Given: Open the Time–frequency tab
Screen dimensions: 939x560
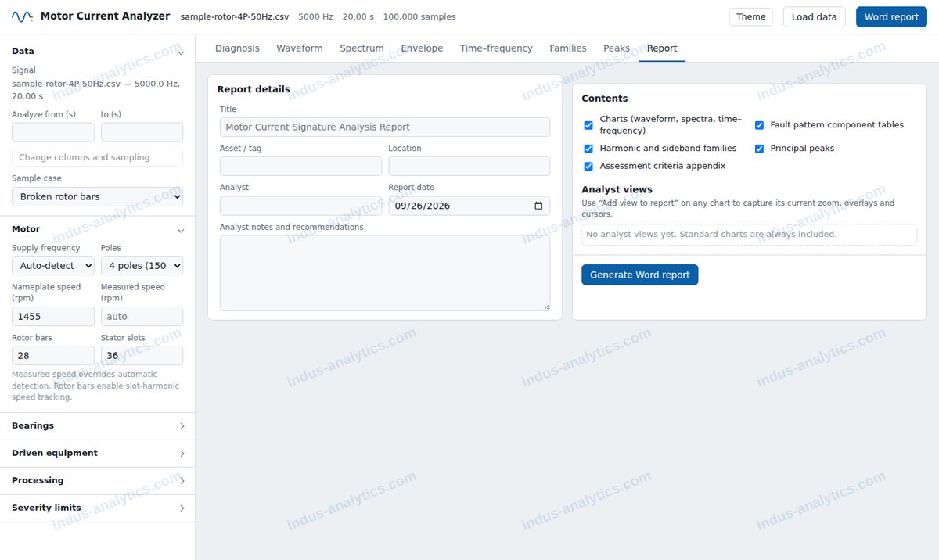Looking at the screenshot, I should pyautogui.click(x=496, y=48).
